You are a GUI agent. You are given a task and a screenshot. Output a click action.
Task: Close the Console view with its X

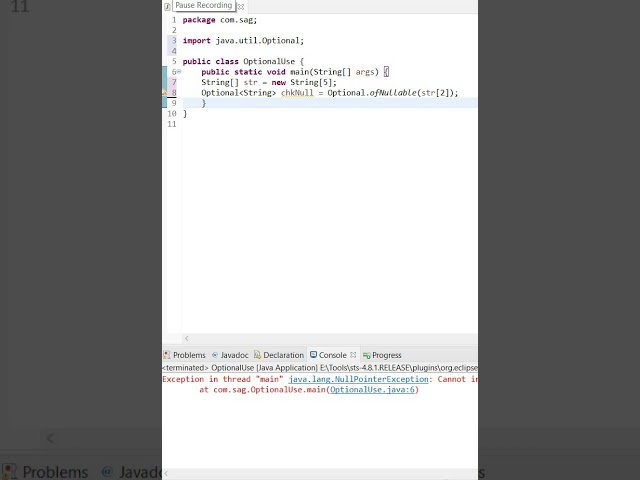pos(353,355)
